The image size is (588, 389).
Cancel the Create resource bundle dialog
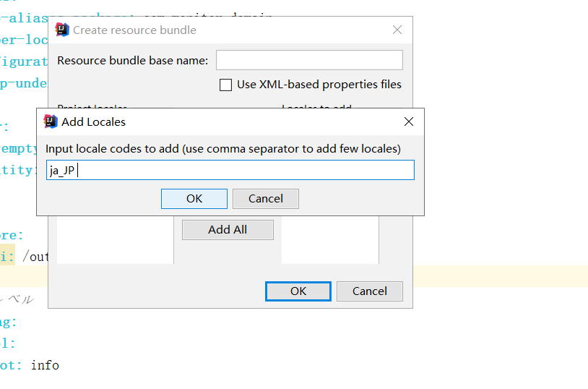pos(370,291)
